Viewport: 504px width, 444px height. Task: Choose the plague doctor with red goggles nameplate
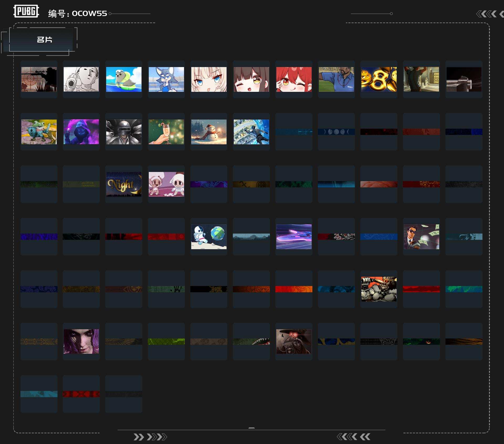[x=294, y=341]
